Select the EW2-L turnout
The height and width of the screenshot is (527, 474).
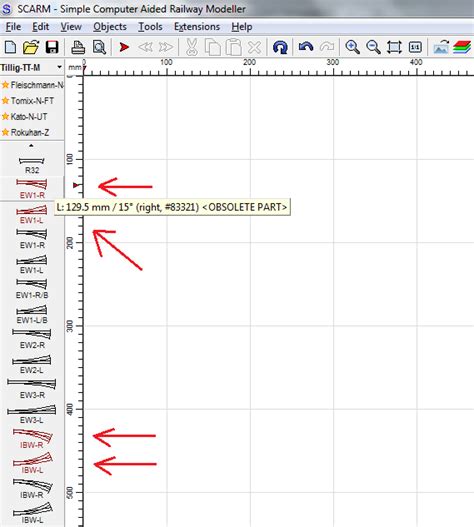pyautogui.click(x=32, y=364)
